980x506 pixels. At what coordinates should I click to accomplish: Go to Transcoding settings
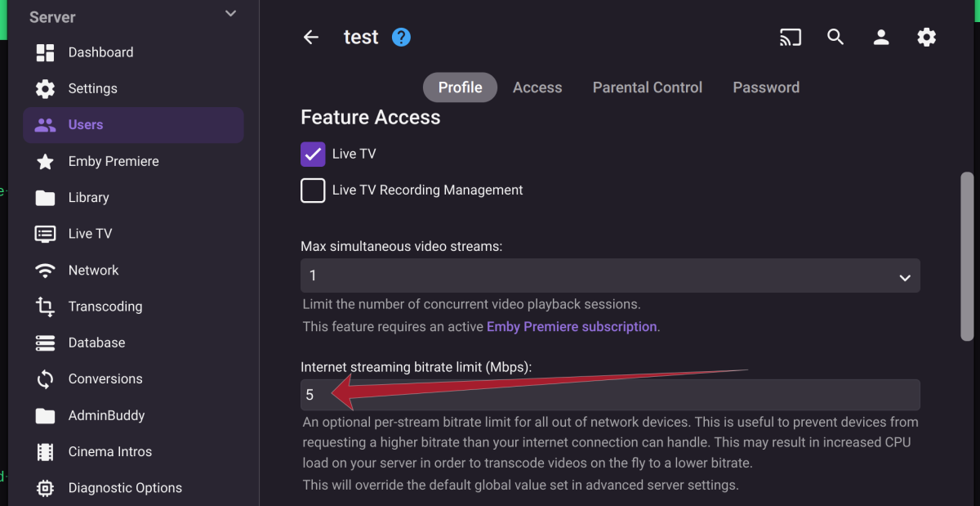(105, 307)
